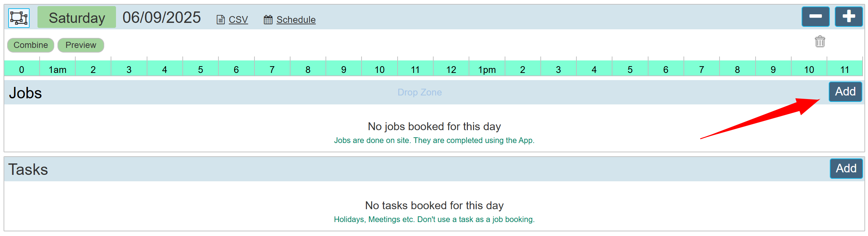Image resolution: width=868 pixels, height=236 pixels.
Task: Click the Schedule calendar icon
Action: pyautogui.click(x=268, y=20)
